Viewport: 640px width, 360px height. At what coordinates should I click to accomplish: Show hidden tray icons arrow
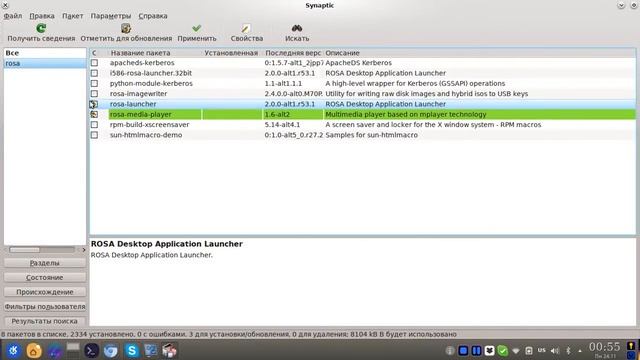coord(580,351)
